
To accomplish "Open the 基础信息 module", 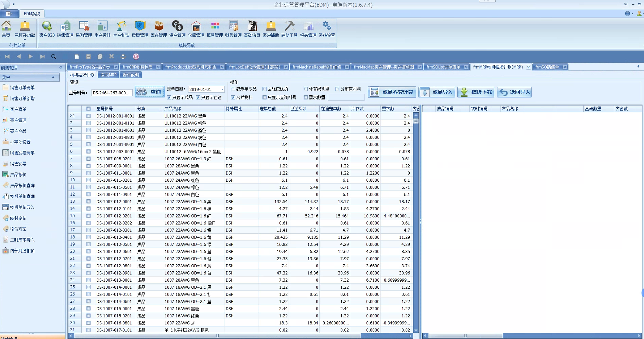I will coord(252,29).
